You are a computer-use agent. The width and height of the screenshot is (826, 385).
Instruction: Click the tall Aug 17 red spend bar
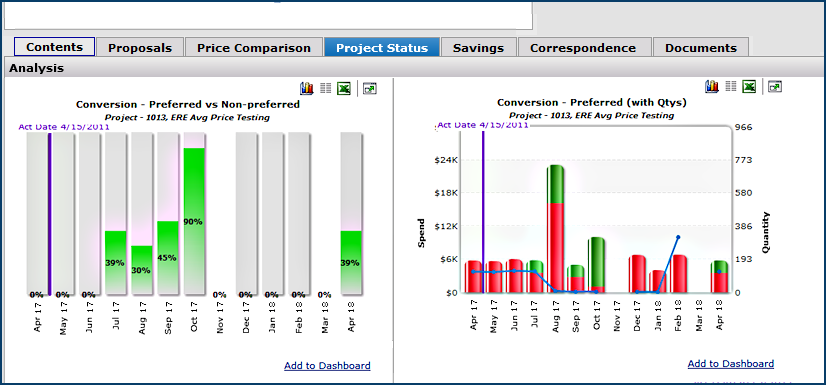[x=555, y=248]
